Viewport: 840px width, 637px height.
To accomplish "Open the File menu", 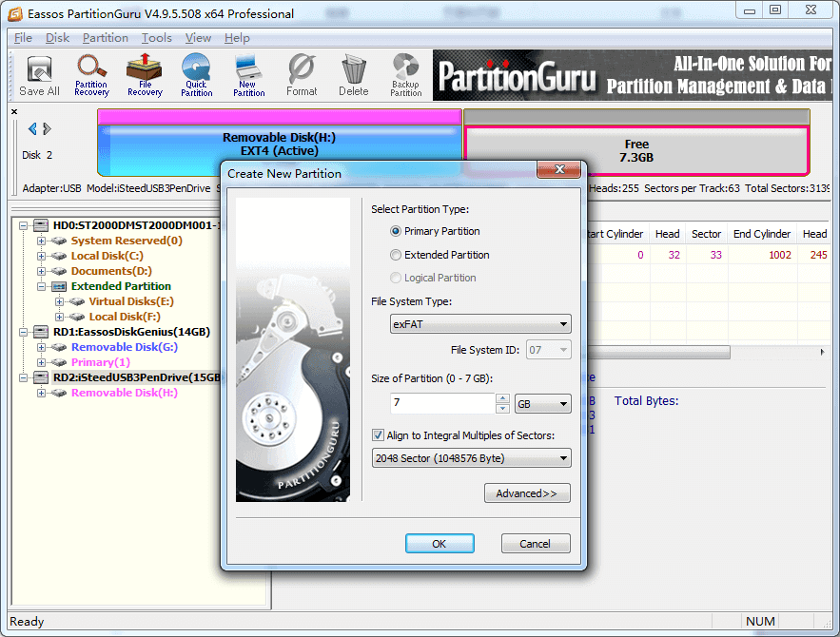I will click(x=23, y=38).
